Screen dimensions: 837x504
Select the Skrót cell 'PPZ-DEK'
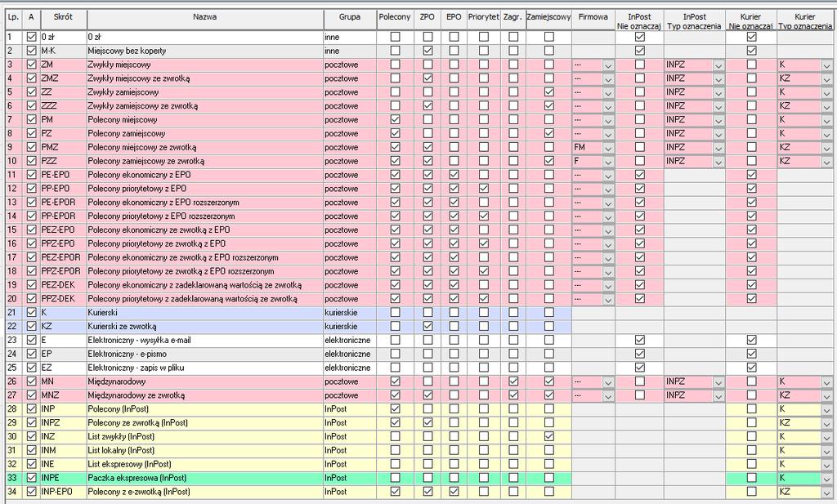(x=64, y=299)
